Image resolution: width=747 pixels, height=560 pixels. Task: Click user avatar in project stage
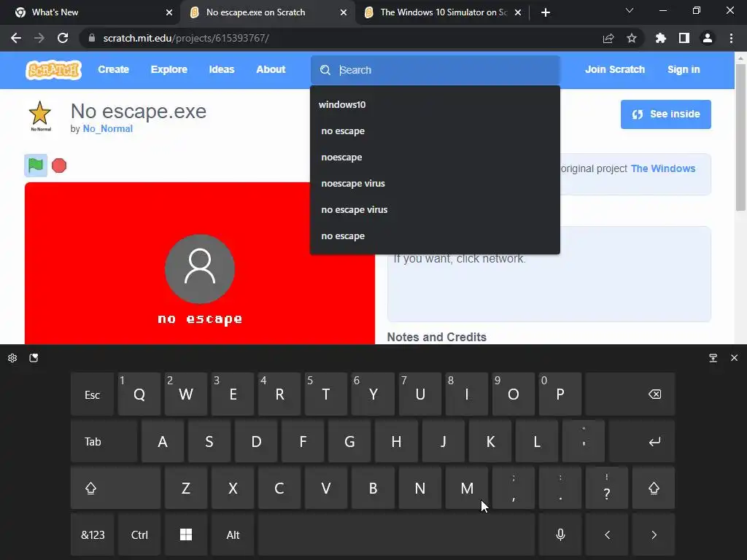(x=200, y=268)
